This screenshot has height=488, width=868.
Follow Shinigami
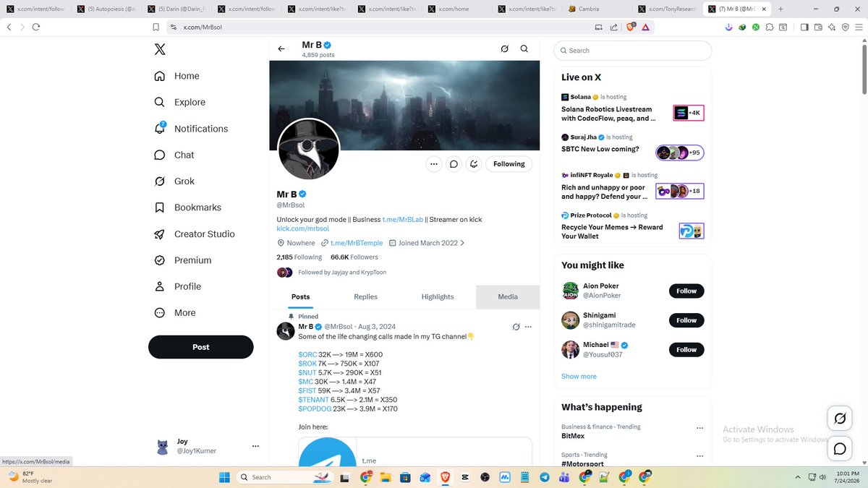coord(686,320)
